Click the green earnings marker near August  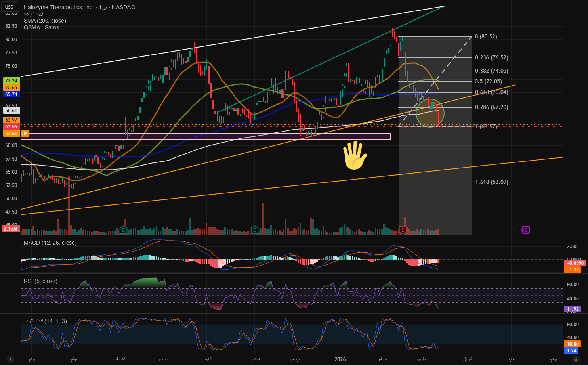[x=124, y=230]
